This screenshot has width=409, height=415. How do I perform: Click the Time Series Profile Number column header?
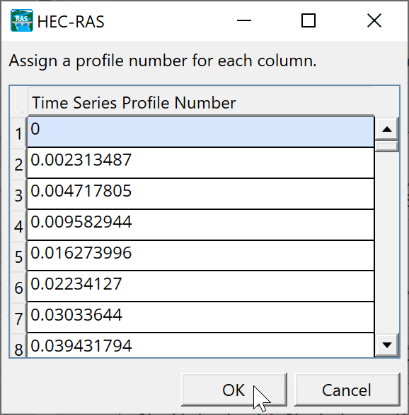coord(201,102)
